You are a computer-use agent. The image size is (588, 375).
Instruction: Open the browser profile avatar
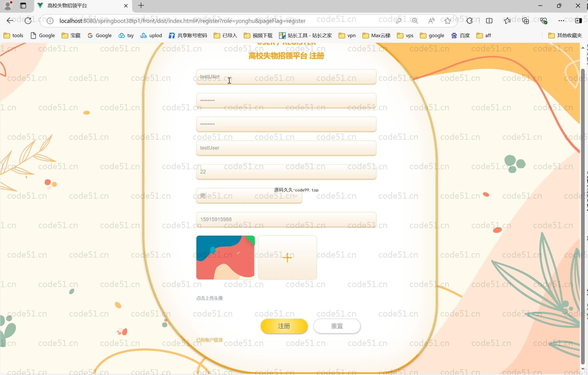click(8, 5)
